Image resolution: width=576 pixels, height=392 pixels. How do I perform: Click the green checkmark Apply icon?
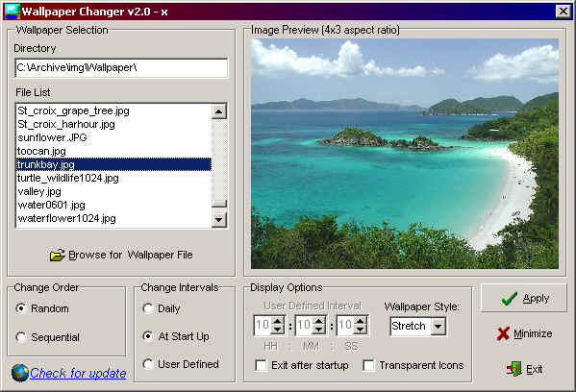click(x=509, y=299)
